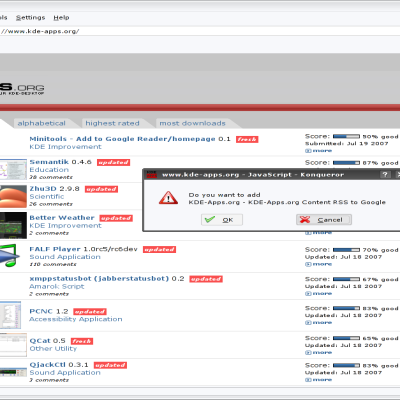Switch to the most downloads tab

(x=192, y=123)
